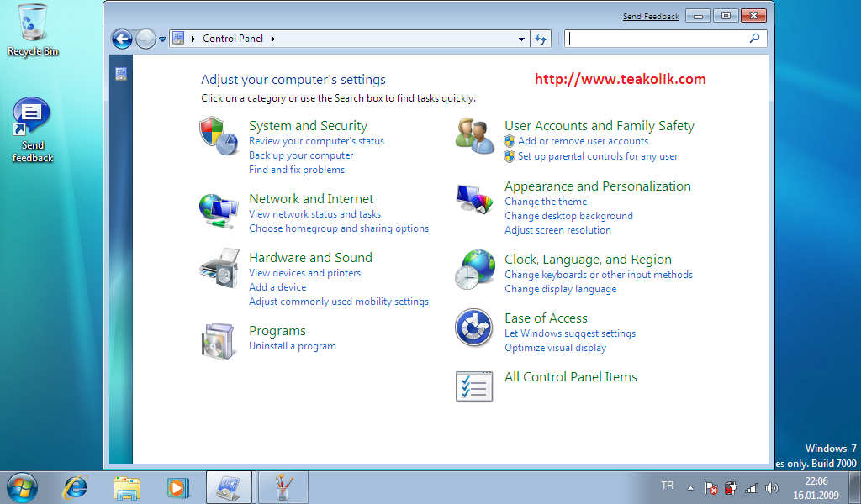Click Review your computer's status
Screen dimensions: 861x504
[x=316, y=141]
